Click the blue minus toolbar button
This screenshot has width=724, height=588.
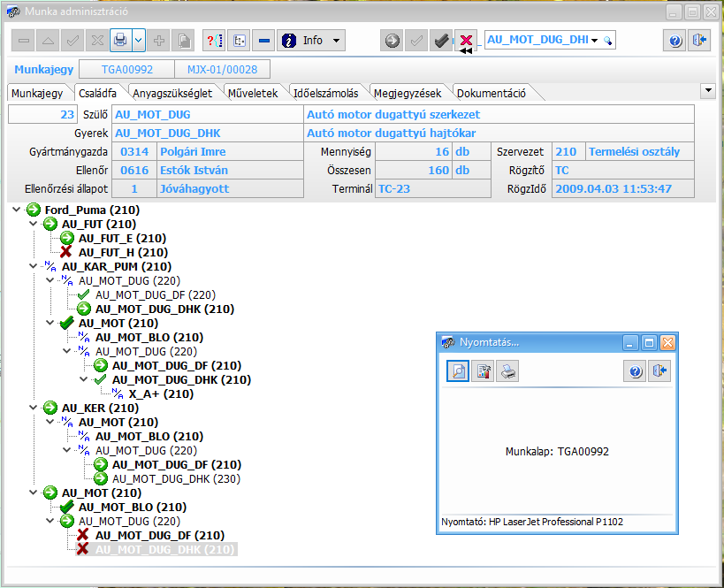pyautogui.click(x=264, y=41)
